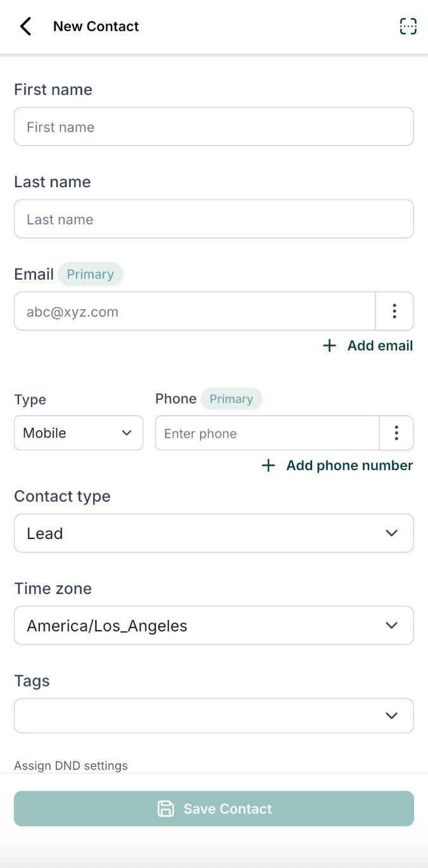This screenshot has height=868, width=428.
Task: Click plus icon beside Add phone number
Action: pos(268,466)
